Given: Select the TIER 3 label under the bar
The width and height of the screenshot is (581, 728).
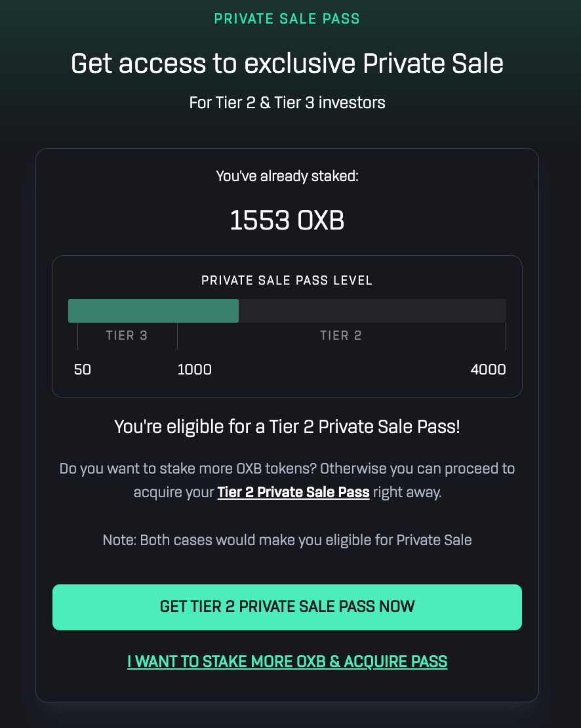Looking at the screenshot, I should point(127,336).
